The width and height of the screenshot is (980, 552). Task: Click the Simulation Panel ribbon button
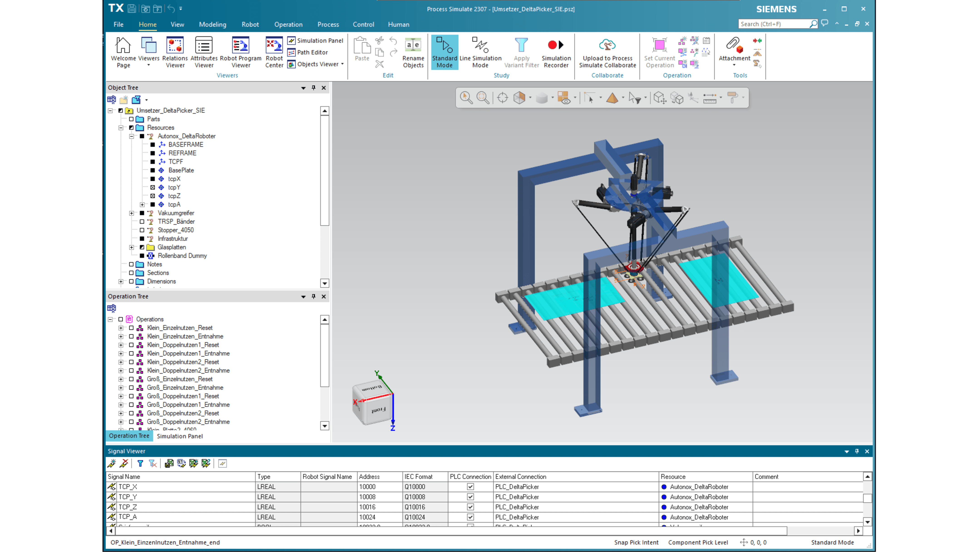click(315, 41)
